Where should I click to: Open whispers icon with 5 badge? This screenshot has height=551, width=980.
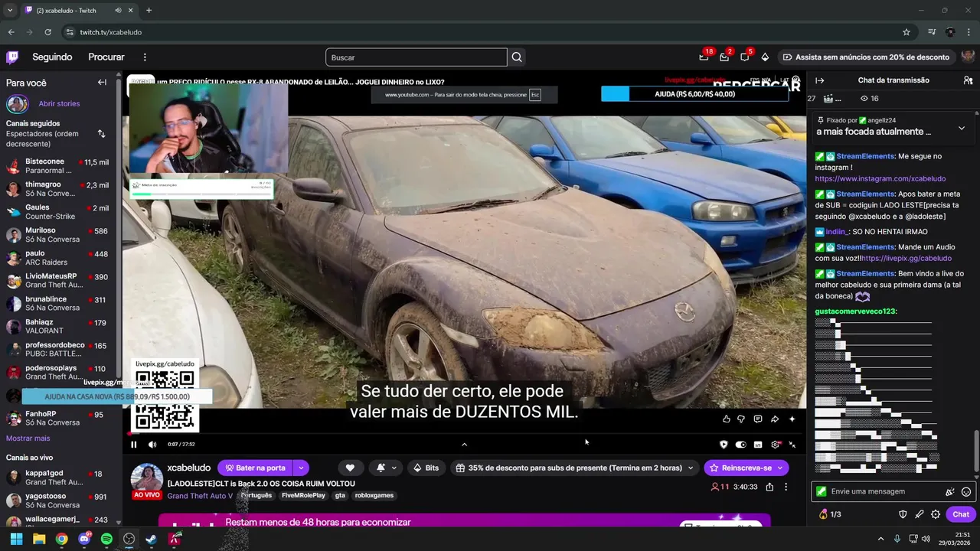[x=744, y=57]
